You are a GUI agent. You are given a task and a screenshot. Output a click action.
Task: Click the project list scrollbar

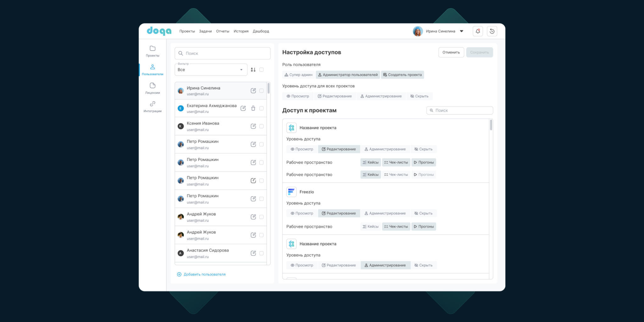tap(491, 125)
